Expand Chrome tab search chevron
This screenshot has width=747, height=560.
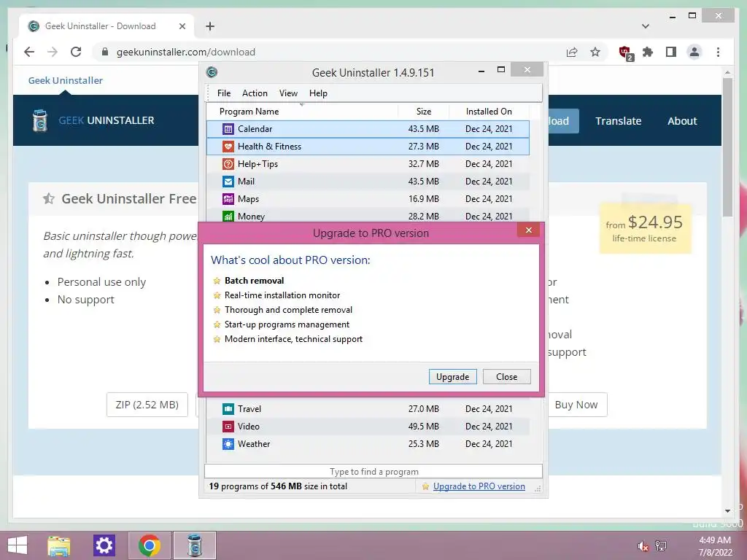pyautogui.click(x=646, y=26)
